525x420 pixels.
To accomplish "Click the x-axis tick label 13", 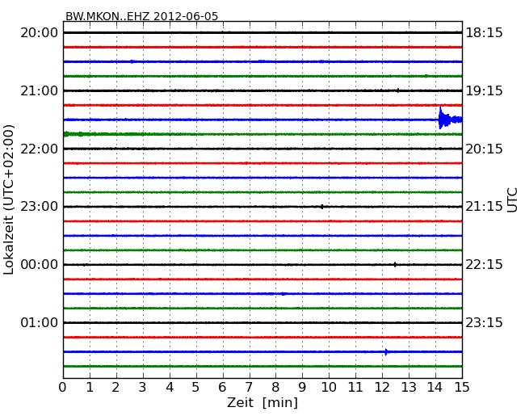I will point(409,387).
